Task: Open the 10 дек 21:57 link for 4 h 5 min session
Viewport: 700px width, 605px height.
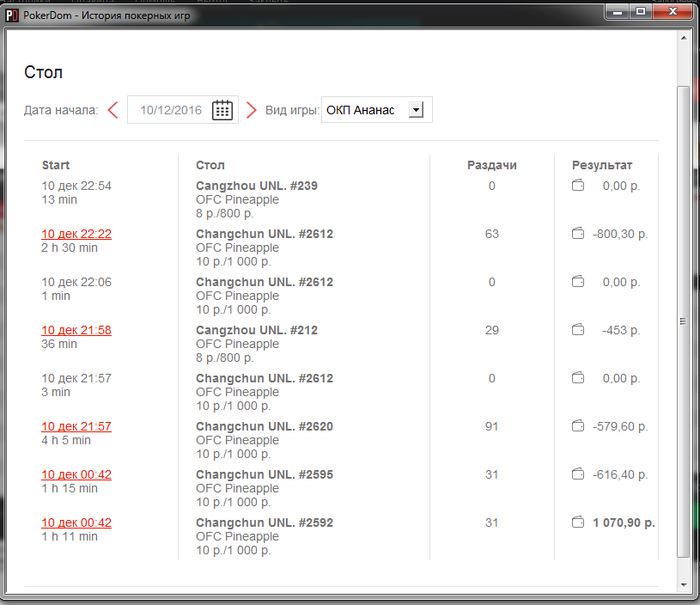Action: point(76,427)
